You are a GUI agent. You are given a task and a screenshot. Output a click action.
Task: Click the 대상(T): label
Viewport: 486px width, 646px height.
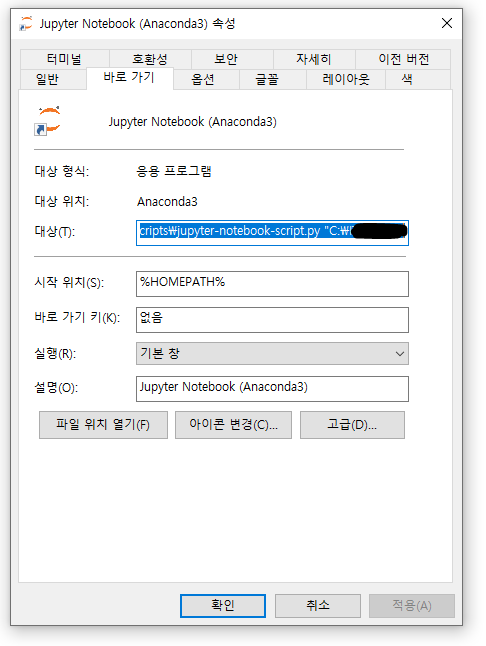click(55, 232)
